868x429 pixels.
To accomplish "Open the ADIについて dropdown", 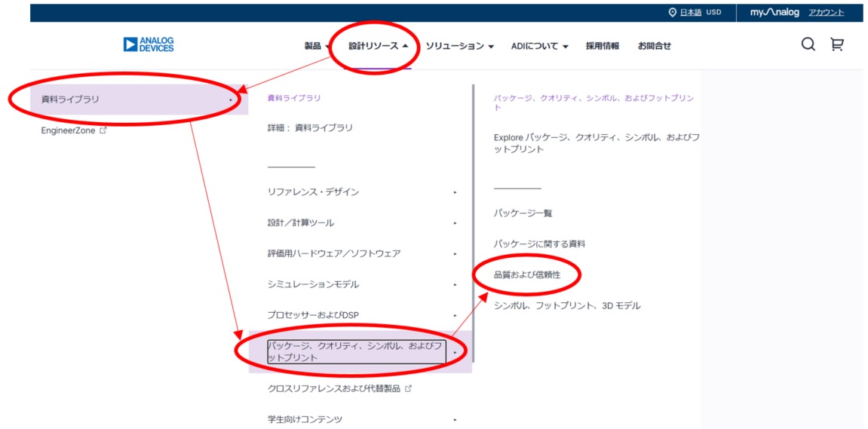I will (x=539, y=46).
